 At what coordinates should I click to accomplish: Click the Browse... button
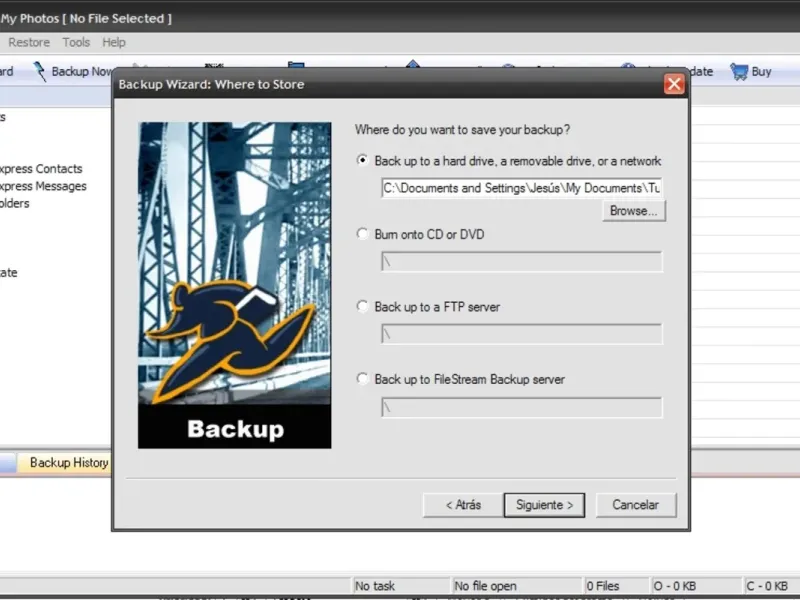point(634,211)
